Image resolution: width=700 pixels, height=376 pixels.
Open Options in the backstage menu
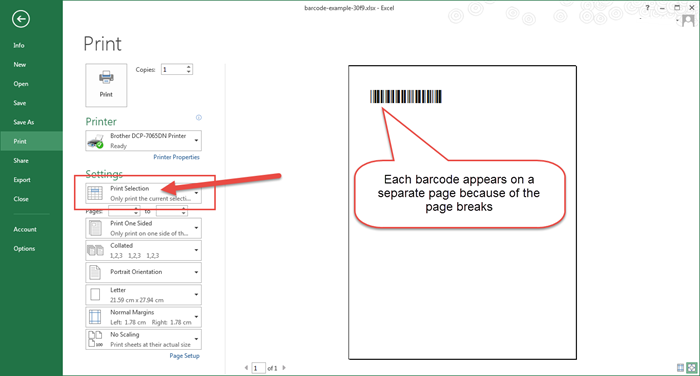click(24, 248)
